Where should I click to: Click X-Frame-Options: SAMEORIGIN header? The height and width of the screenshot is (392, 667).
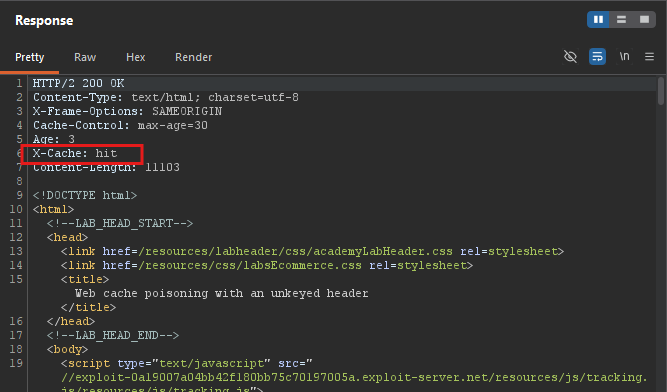128,111
